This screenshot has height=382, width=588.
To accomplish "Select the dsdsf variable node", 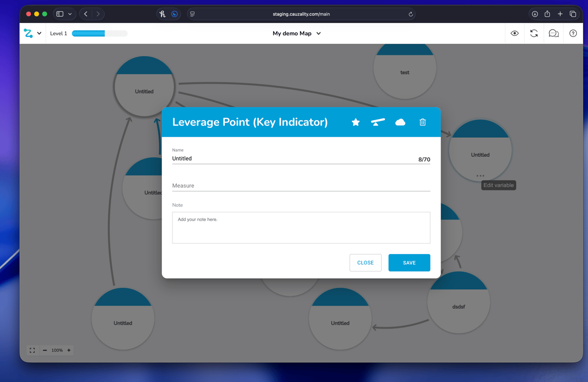I will (459, 303).
